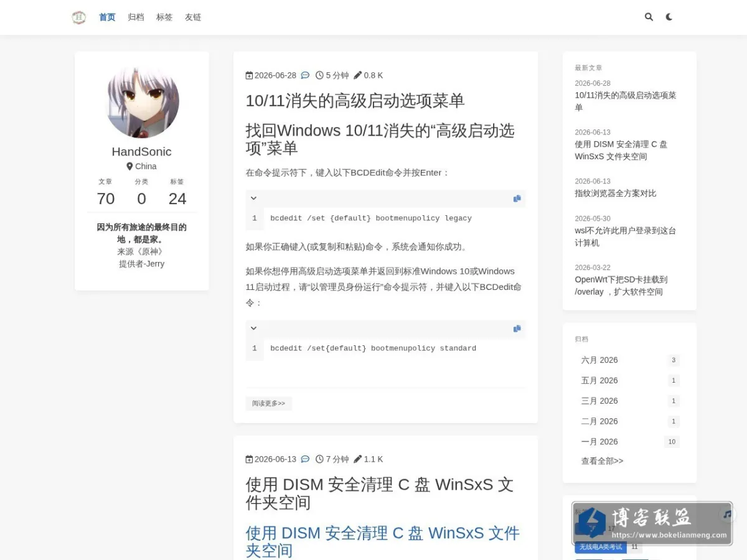Click the HandSonic author name

tap(142, 152)
